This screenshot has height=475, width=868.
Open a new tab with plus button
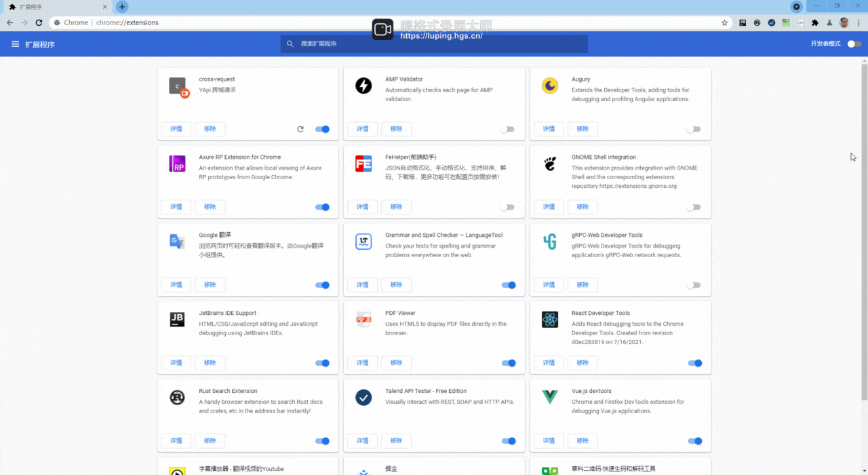[122, 7]
